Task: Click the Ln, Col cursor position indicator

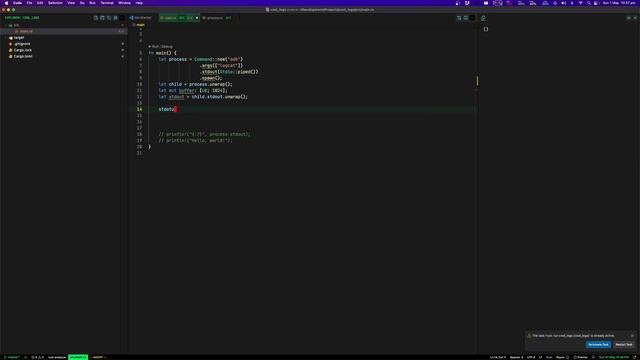Action: (x=498, y=358)
